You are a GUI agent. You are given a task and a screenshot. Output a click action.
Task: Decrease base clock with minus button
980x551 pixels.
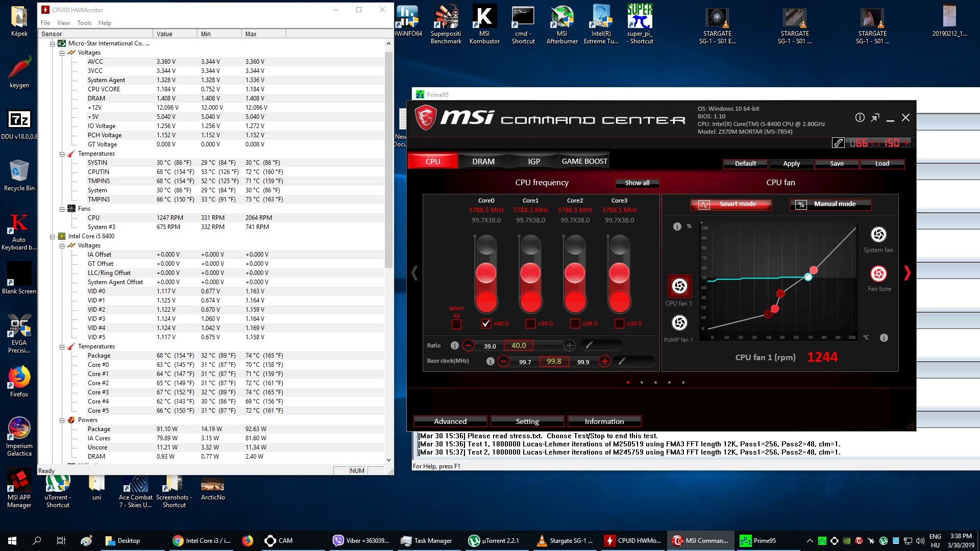click(x=503, y=361)
